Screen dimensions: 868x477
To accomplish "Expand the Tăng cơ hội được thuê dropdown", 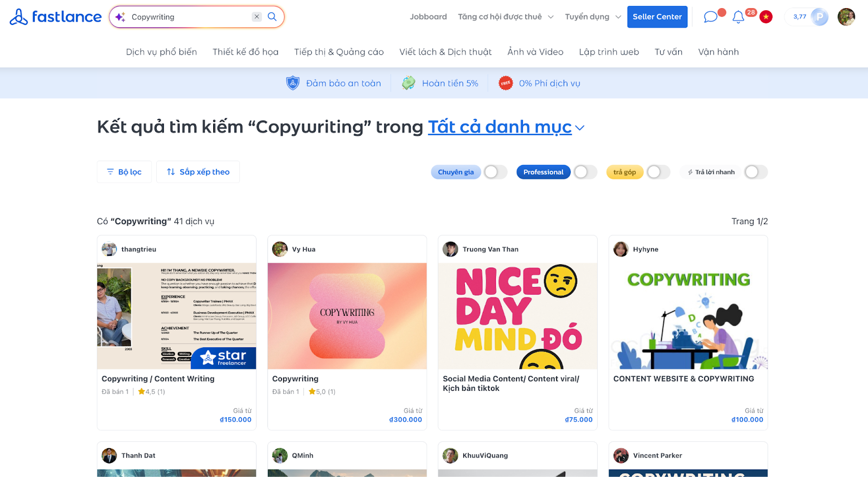I will pos(506,17).
